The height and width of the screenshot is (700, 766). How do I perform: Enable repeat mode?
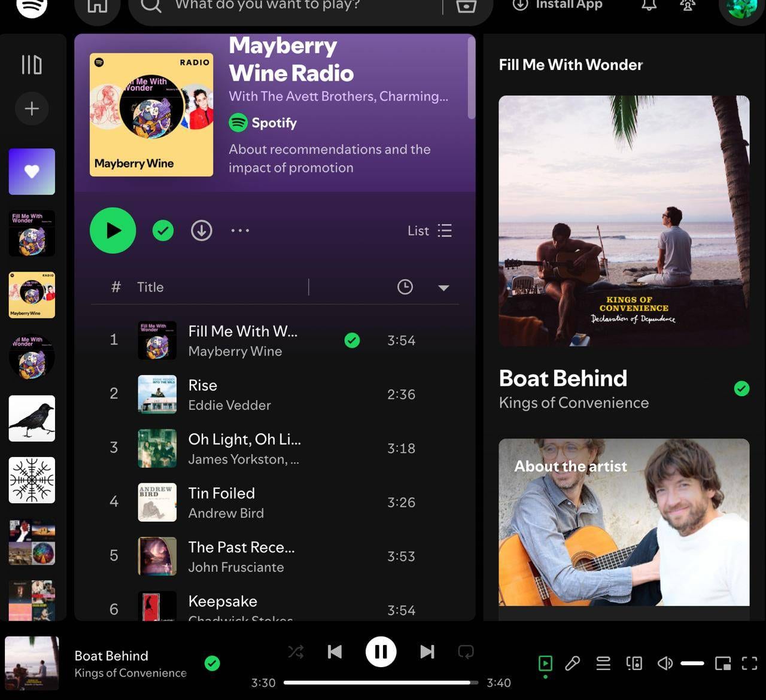point(466,652)
